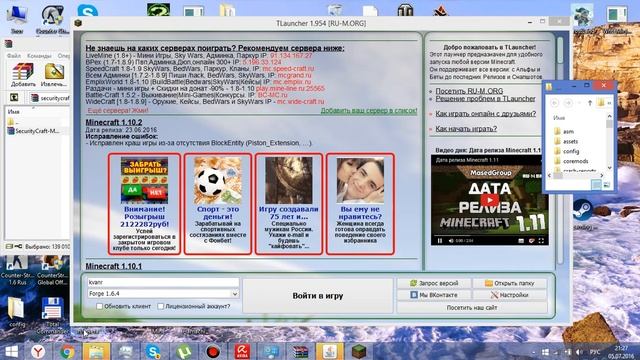Image resolution: width=640 pixels, height=360 pixels.
Task: Select assets folder in Explorer window
Action: tap(566, 141)
